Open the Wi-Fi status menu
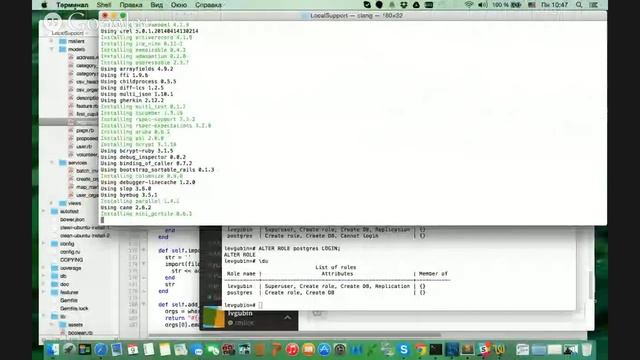This screenshot has height=360, width=640. tap(469, 5)
